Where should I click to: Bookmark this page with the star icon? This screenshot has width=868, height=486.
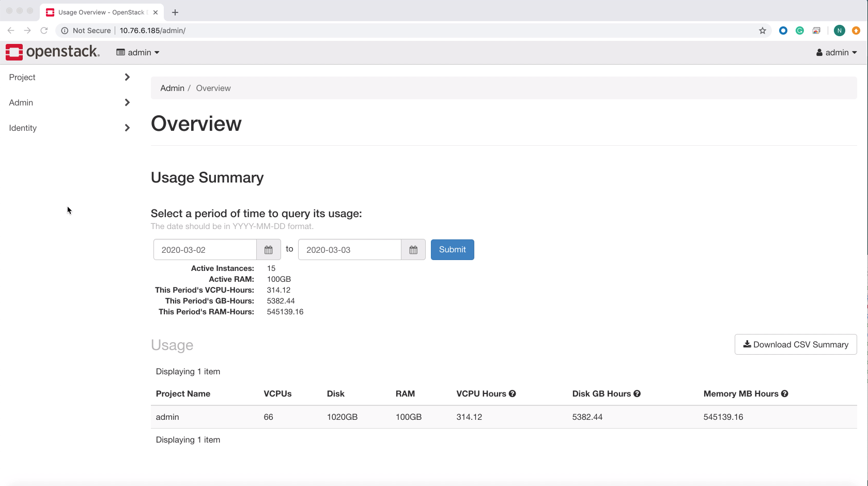(x=763, y=31)
